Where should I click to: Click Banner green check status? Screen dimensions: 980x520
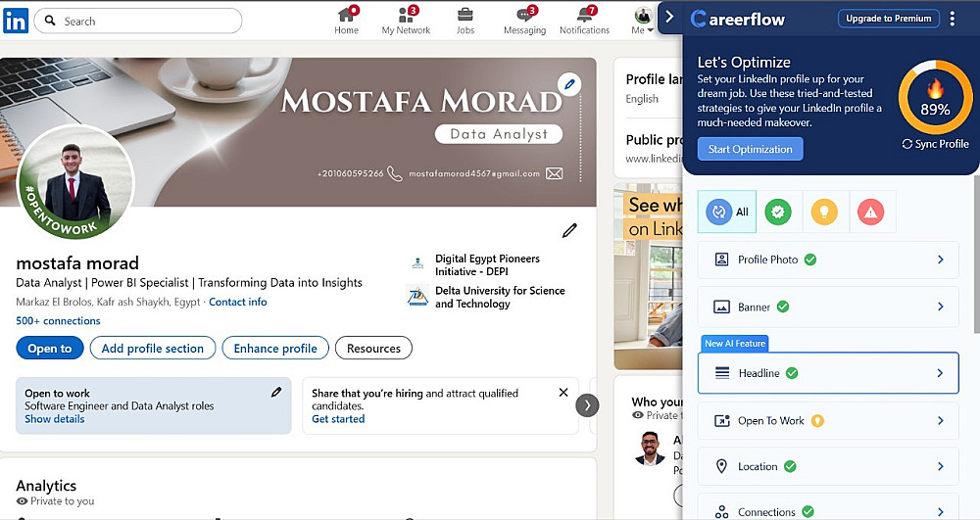coord(782,307)
